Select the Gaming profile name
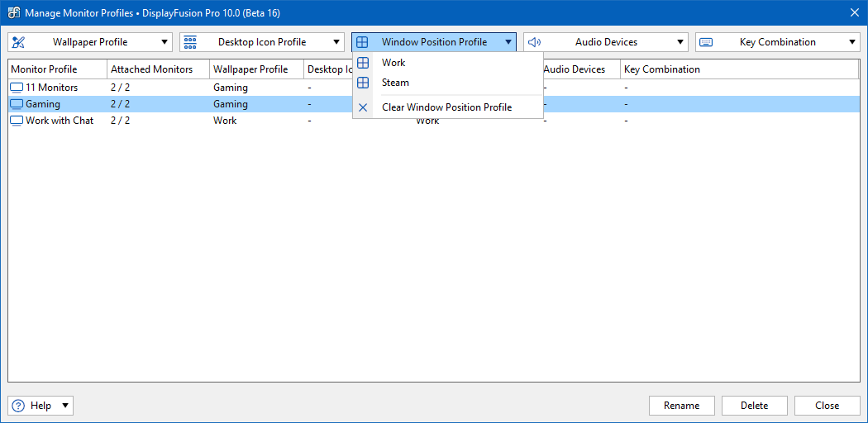The image size is (868, 423). (x=43, y=104)
